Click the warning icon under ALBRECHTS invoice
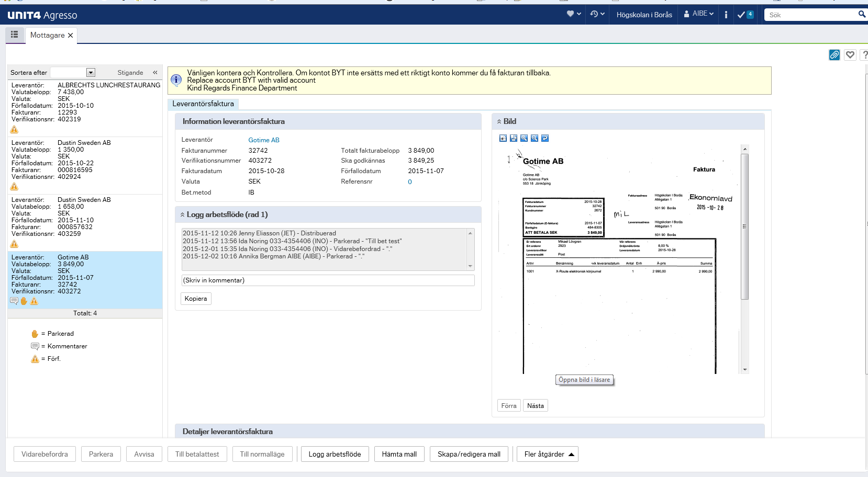 pos(14,129)
